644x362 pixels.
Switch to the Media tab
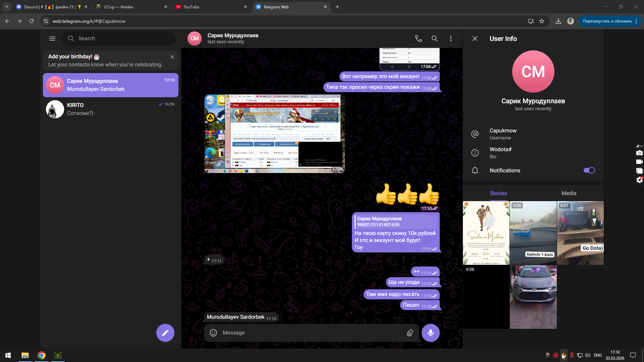[569, 193]
